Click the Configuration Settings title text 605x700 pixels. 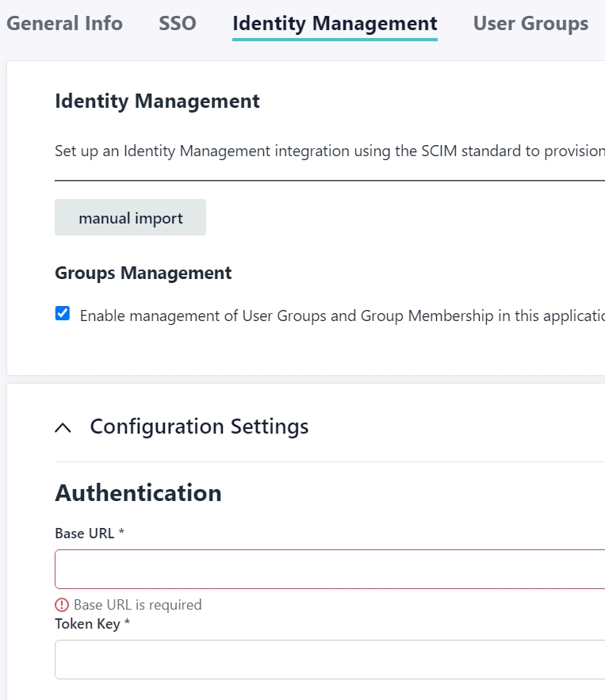[199, 427]
